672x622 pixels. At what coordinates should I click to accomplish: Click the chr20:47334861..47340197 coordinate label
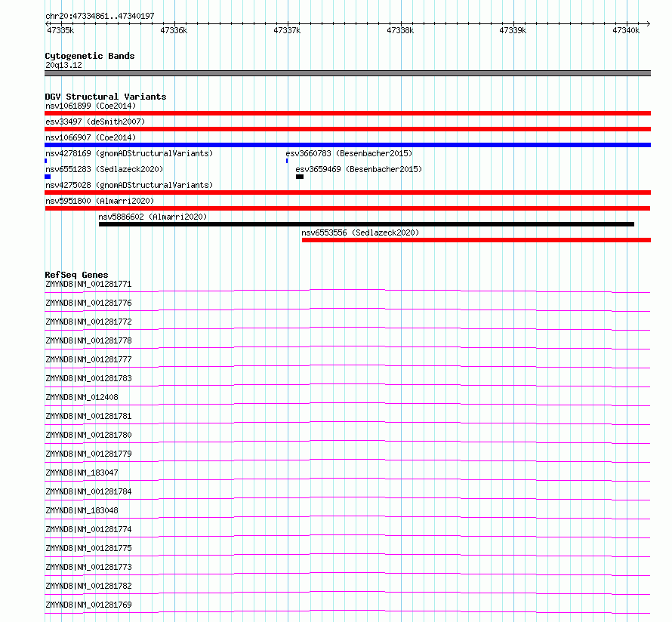100,16
